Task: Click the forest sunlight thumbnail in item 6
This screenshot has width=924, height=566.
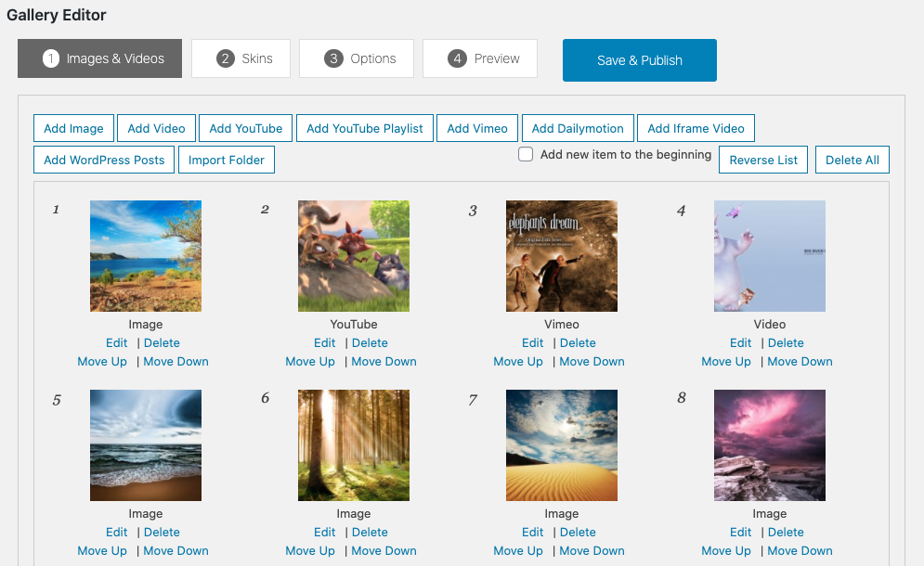Action: click(x=354, y=445)
